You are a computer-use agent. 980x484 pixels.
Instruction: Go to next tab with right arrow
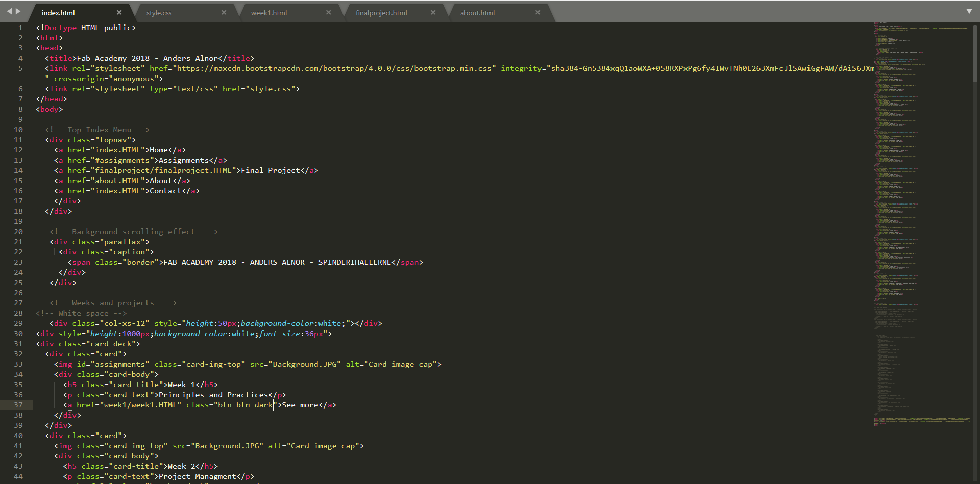18,11
